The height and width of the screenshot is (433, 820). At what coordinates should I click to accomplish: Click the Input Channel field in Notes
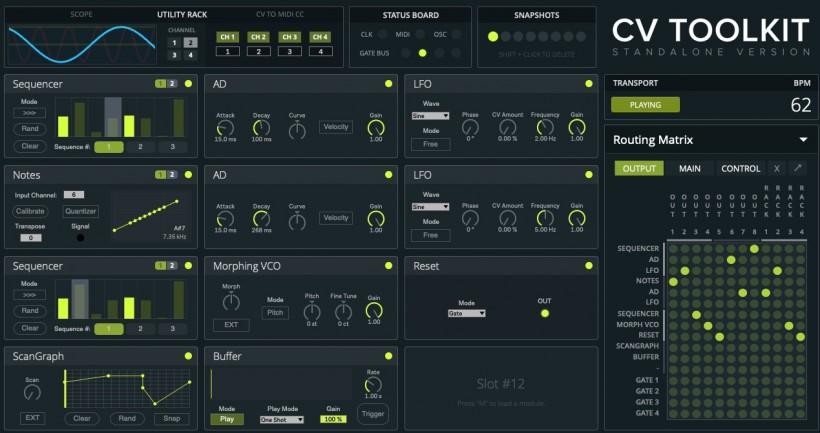(73, 194)
